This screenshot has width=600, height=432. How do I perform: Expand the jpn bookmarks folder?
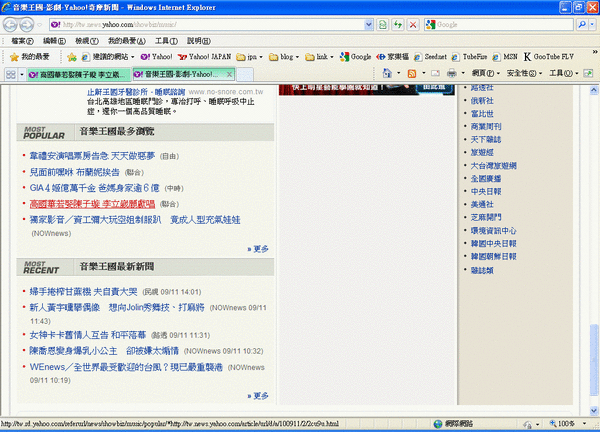click(249, 57)
